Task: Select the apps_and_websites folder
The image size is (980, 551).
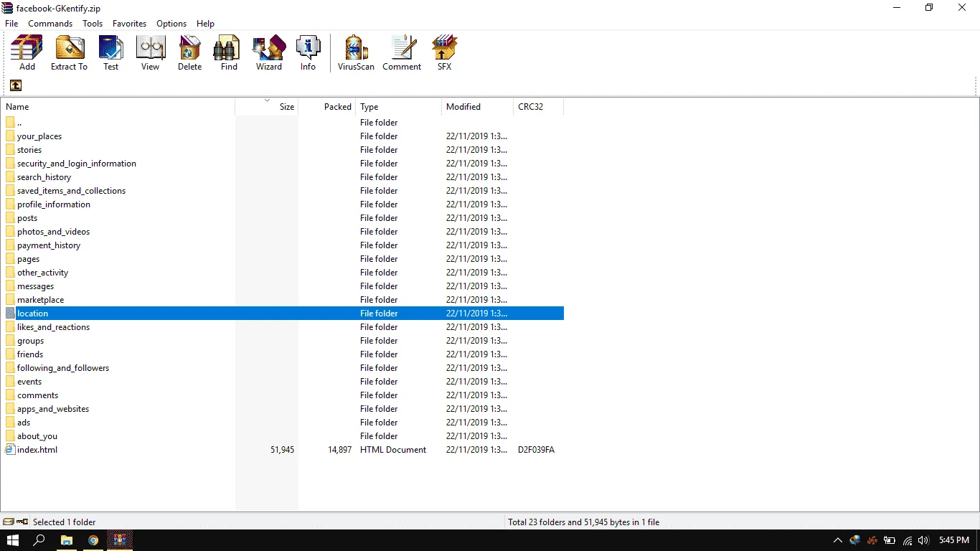Action: [283, 409]
